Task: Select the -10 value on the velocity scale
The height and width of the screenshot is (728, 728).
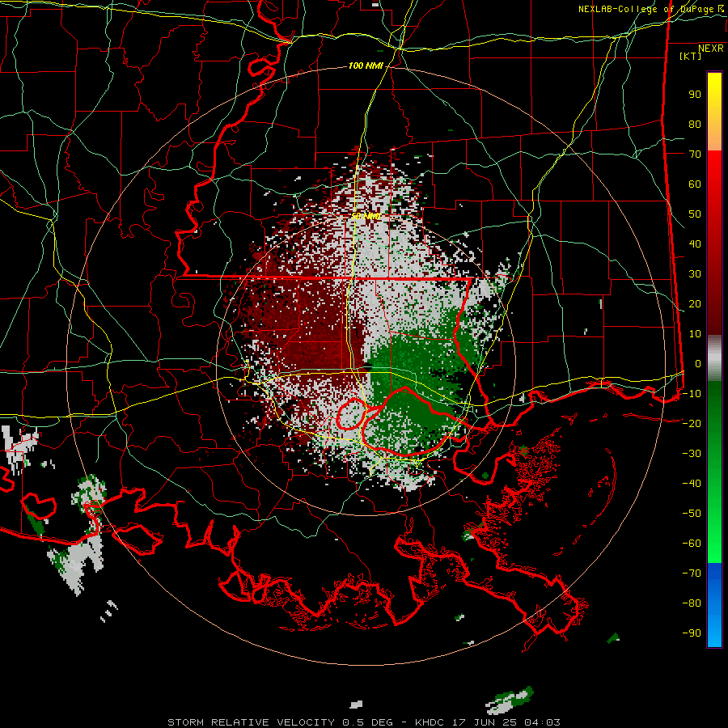Action: click(692, 394)
